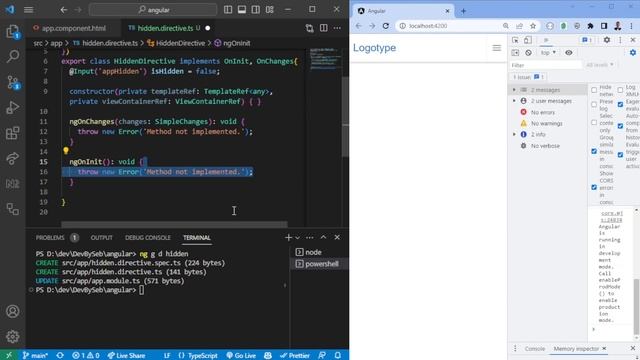The image size is (640, 360).
Task: Click Live Share in the status bar
Action: (126, 356)
